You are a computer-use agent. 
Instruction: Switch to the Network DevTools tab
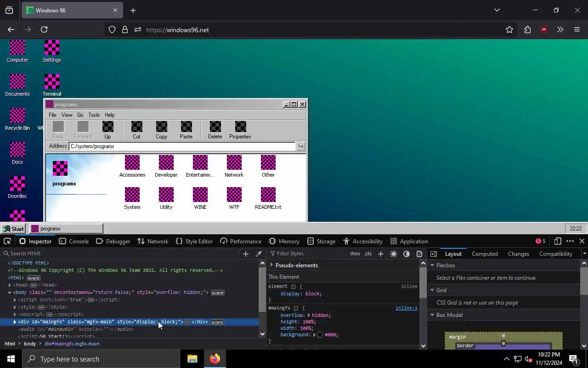[x=153, y=241]
